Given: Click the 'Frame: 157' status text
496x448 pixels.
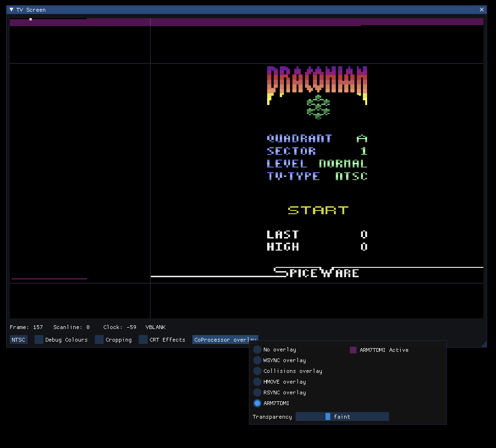Looking at the screenshot, I should point(26,327).
